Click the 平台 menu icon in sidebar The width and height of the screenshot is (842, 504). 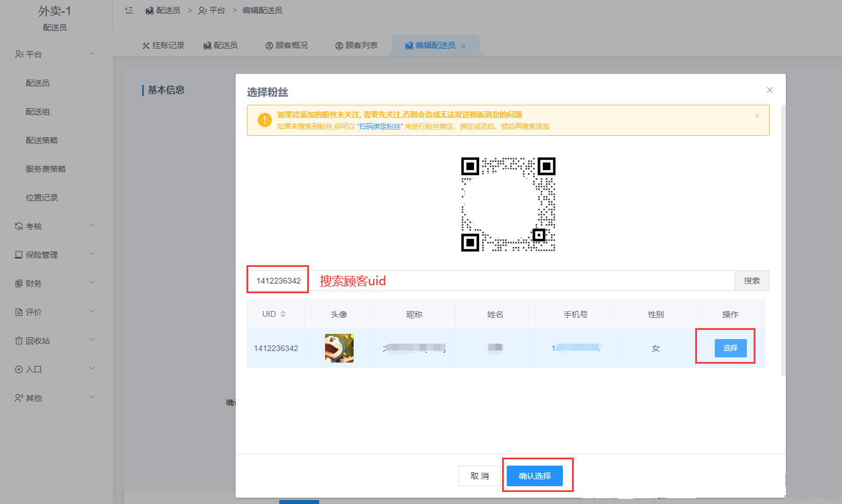pyautogui.click(x=19, y=54)
